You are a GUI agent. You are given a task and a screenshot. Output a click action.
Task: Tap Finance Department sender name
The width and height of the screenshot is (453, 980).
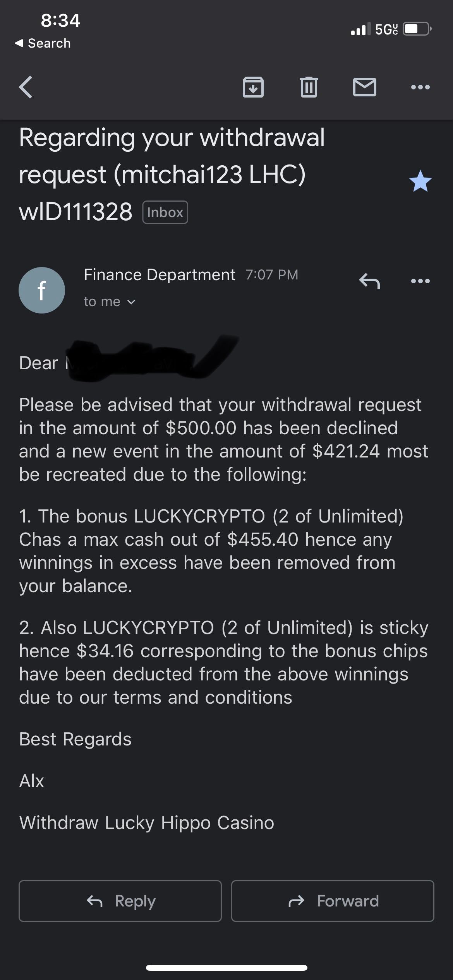pos(160,275)
